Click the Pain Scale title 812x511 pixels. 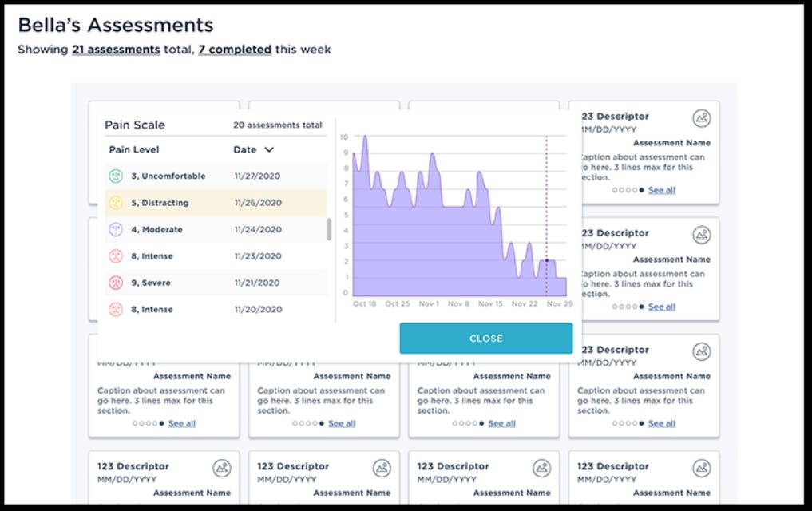[x=135, y=125]
